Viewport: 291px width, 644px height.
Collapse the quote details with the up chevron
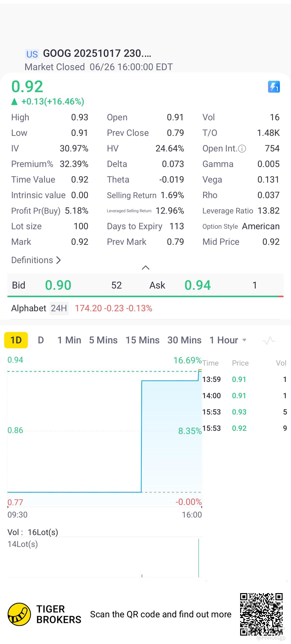146,268
